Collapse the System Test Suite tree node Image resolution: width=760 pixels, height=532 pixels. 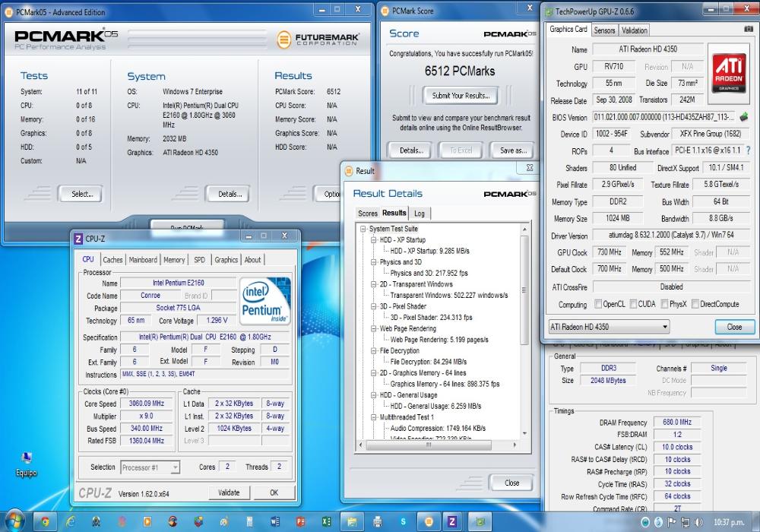tap(363, 229)
